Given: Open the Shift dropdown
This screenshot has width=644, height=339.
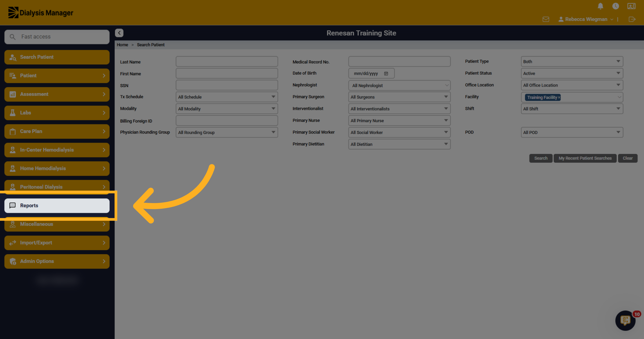Looking at the screenshot, I should (x=572, y=109).
